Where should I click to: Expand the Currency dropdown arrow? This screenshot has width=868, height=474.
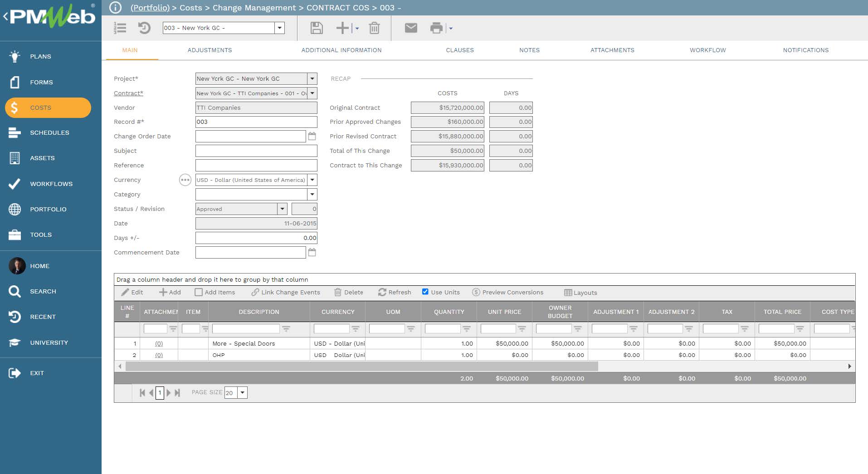click(312, 180)
